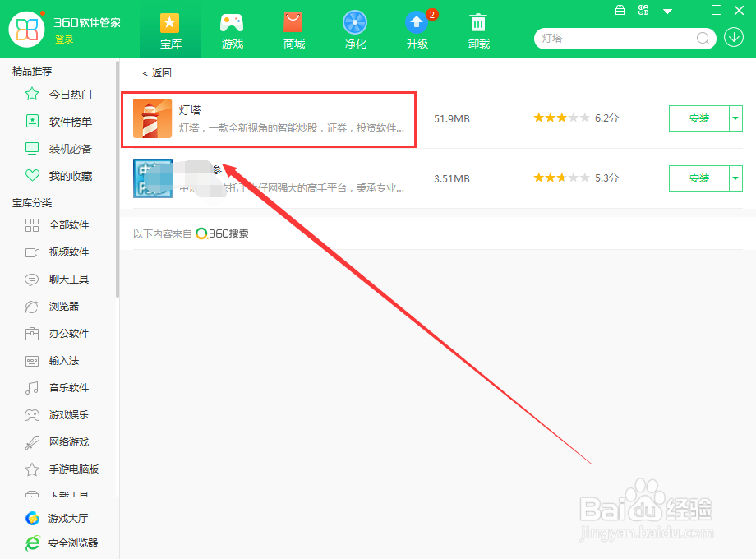Click the 安全浏览器 icon
This screenshot has height=559, width=756.
(32, 543)
